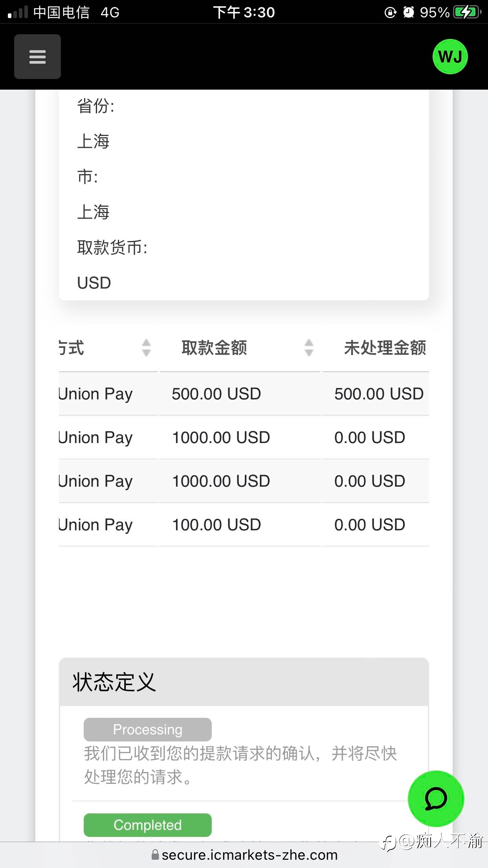Select the 500.00 USD withdrawal row
Image resolution: width=488 pixels, height=868 pixels.
point(244,394)
